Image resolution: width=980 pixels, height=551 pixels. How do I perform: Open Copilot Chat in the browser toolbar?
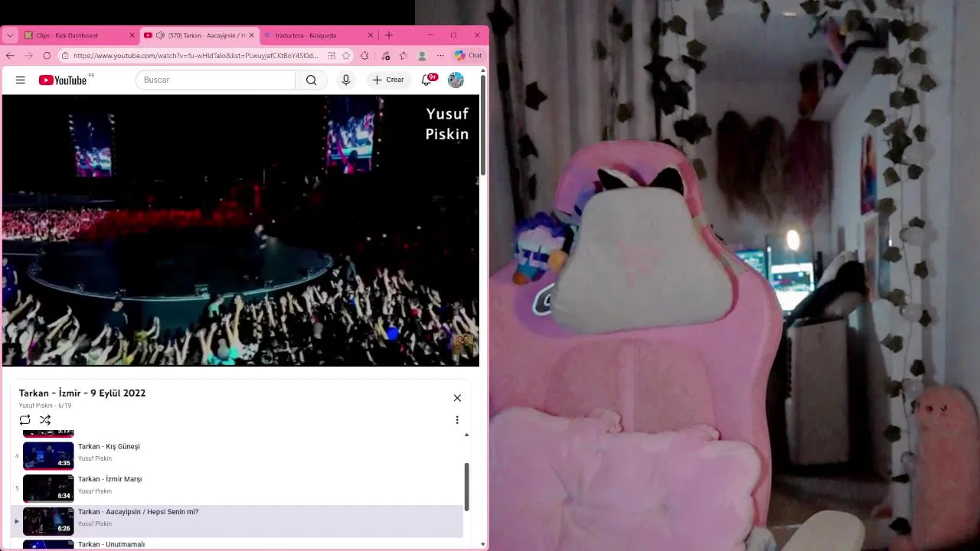point(468,56)
